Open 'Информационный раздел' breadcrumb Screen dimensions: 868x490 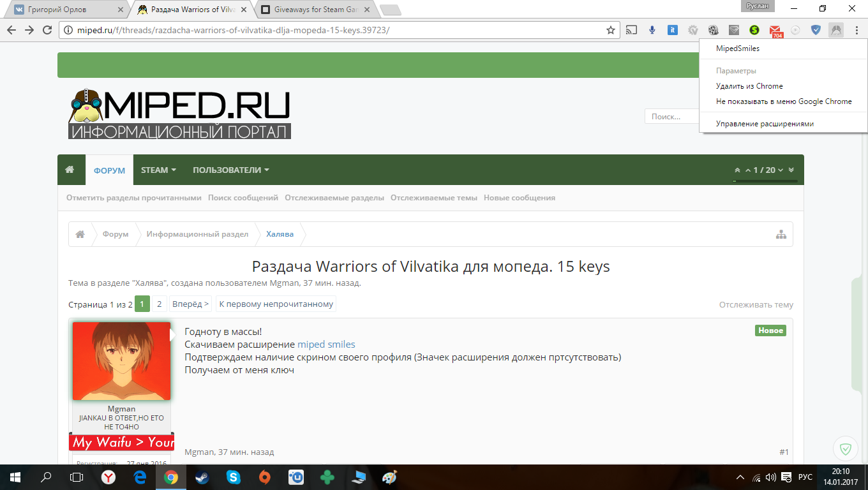[x=197, y=234]
